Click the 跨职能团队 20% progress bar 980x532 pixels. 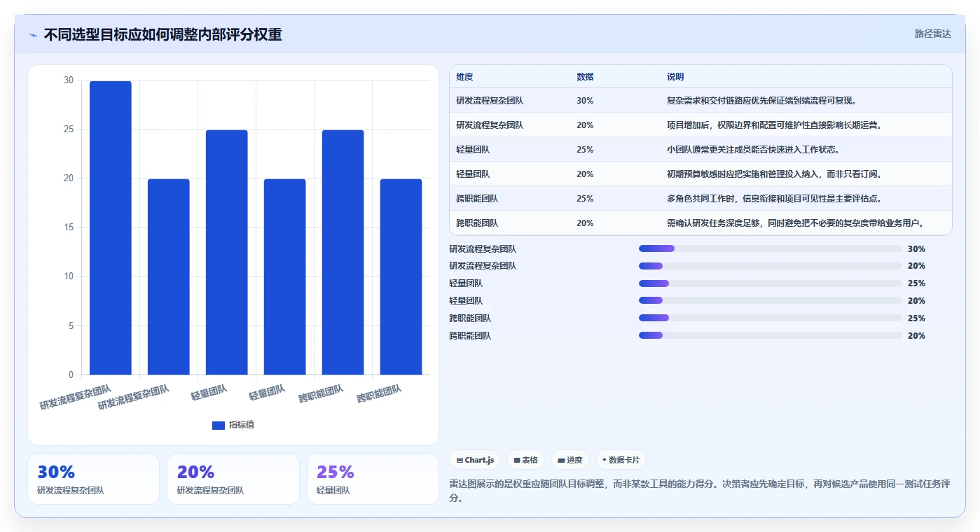(771, 335)
